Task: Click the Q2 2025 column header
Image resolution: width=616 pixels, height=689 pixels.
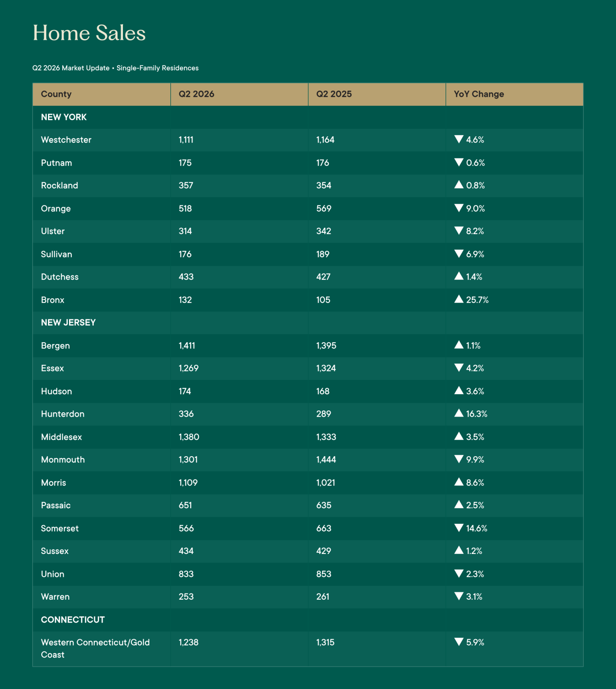Action: pos(377,94)
